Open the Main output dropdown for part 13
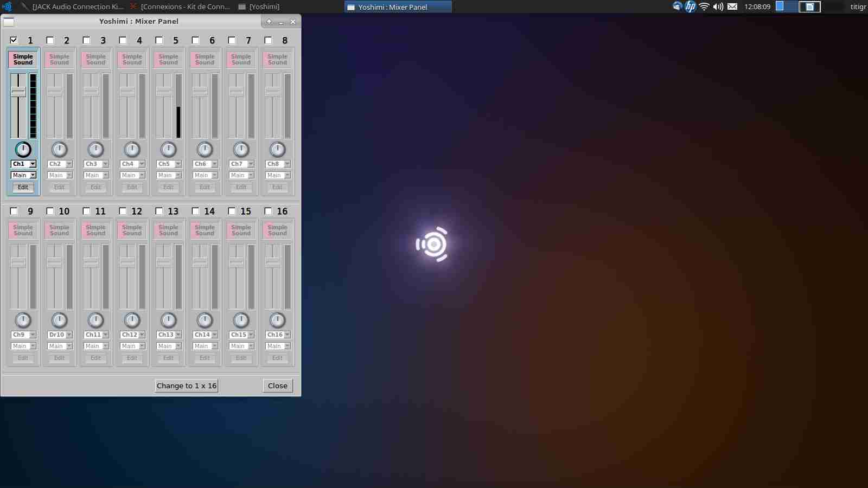 tap(169, 346)
